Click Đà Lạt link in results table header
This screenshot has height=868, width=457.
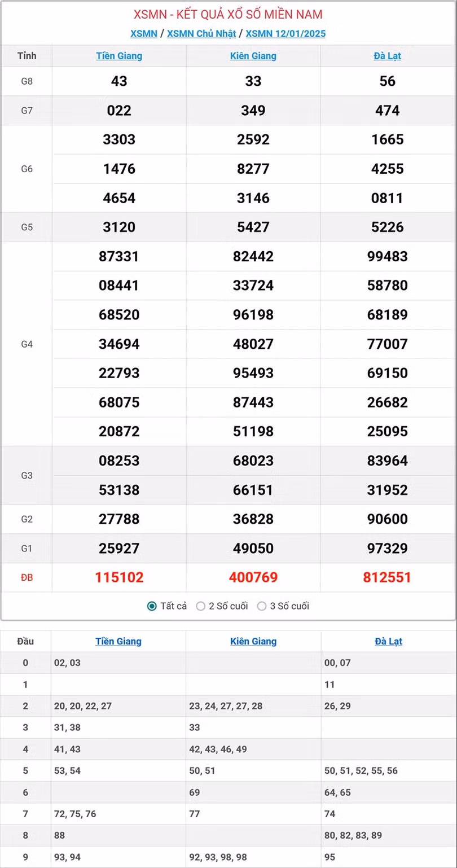pos(388,56)
